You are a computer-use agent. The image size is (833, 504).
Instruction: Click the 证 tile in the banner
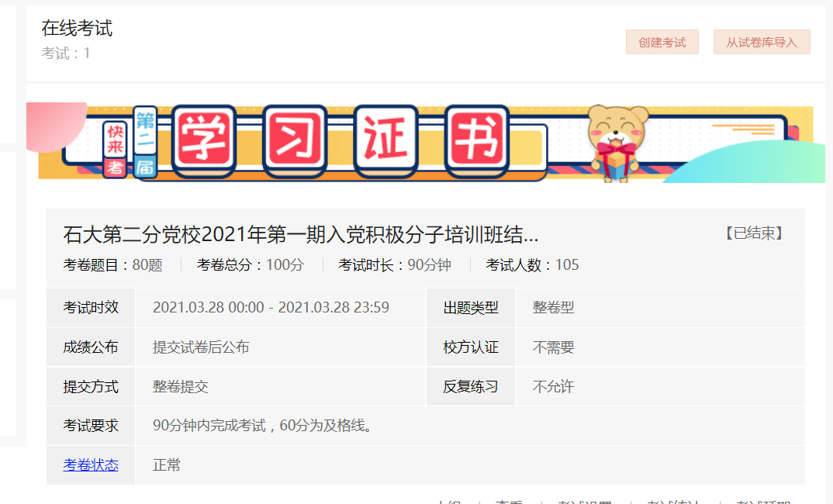pos(385,141)
